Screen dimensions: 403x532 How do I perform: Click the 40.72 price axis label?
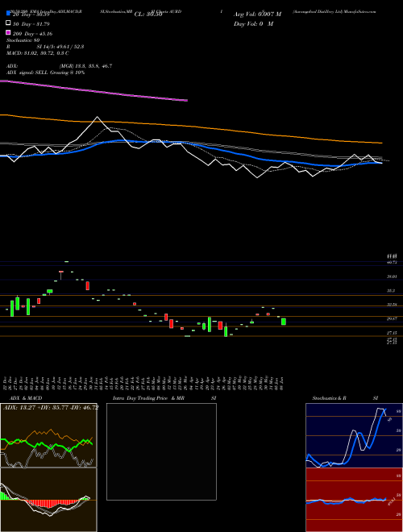coord(393,263)
